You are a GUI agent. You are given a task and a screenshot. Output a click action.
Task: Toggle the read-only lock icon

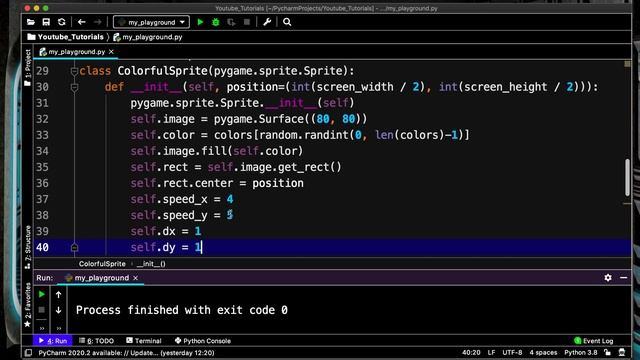[x=608, y=353]
